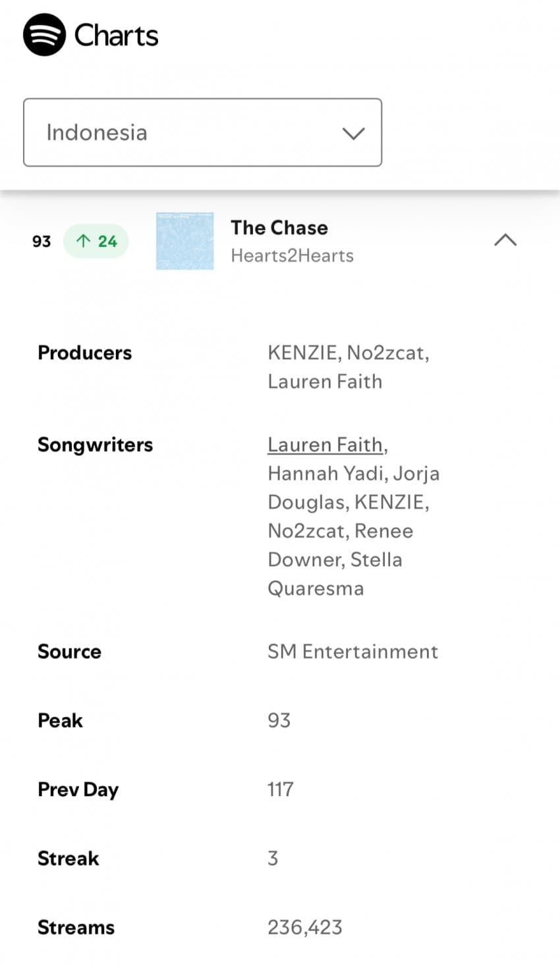This screenshot has width=560, height=966.
Task: Click the Spotify logo icon
Action: tap(44, 35)
